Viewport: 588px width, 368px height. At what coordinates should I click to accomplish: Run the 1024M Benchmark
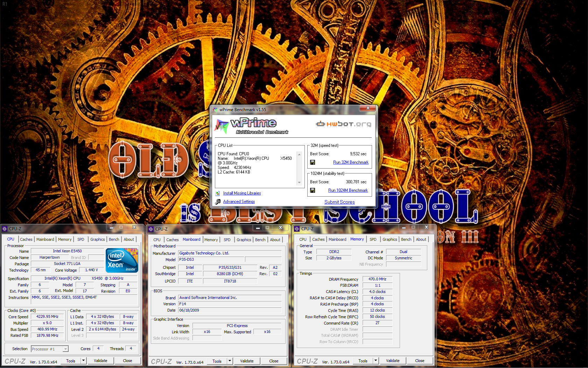click(348, 190)
